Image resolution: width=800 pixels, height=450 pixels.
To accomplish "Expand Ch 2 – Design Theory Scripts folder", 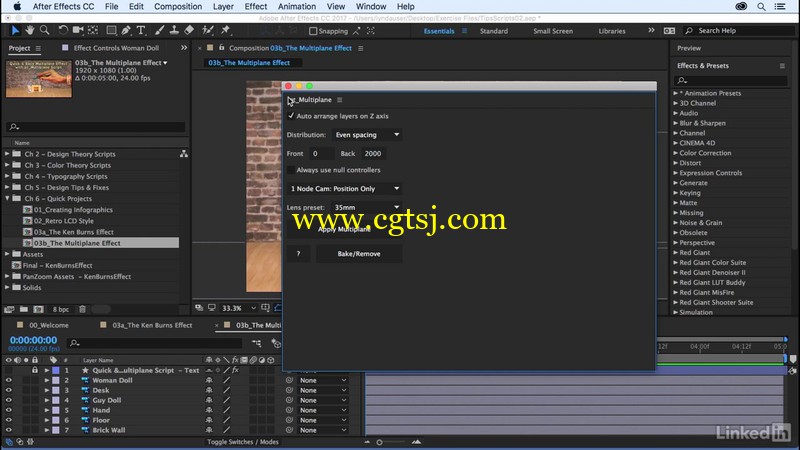I will 7,154.
